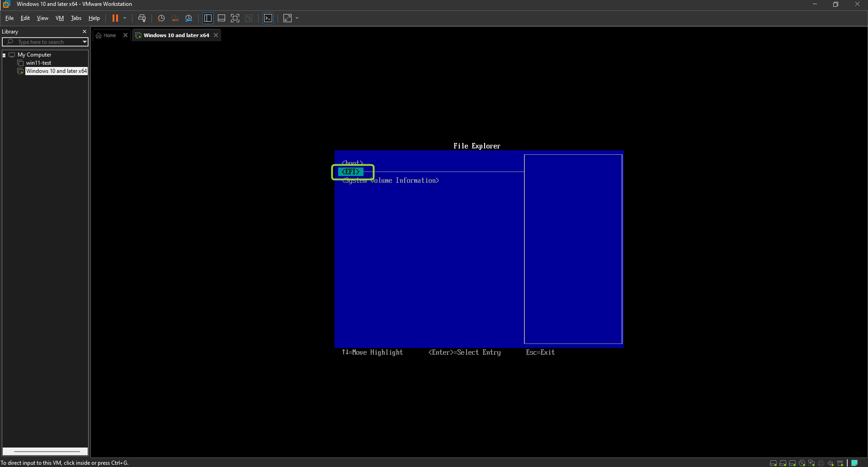Expand the library search dropdown arrow
868x467 pixels.
[x=85, y=42]
